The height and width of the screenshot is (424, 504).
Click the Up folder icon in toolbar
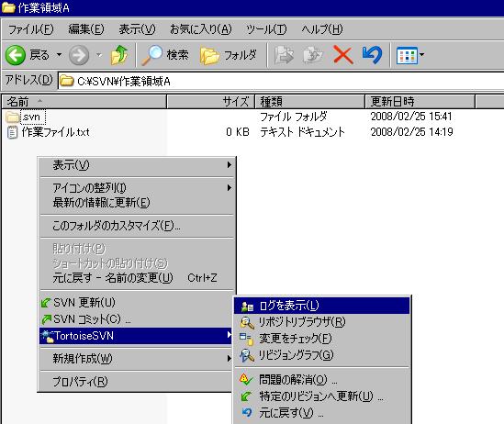point(119,55)
